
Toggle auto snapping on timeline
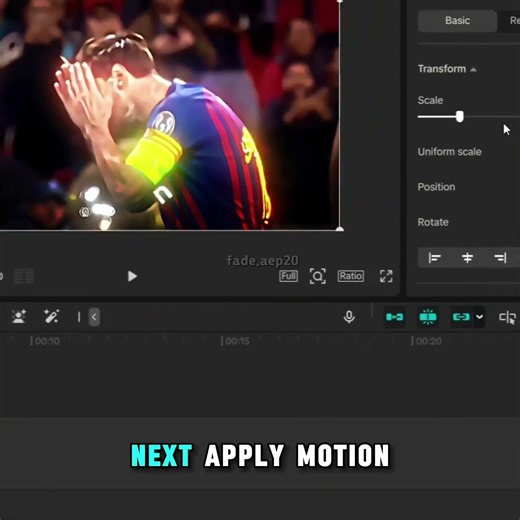(428, 317)
